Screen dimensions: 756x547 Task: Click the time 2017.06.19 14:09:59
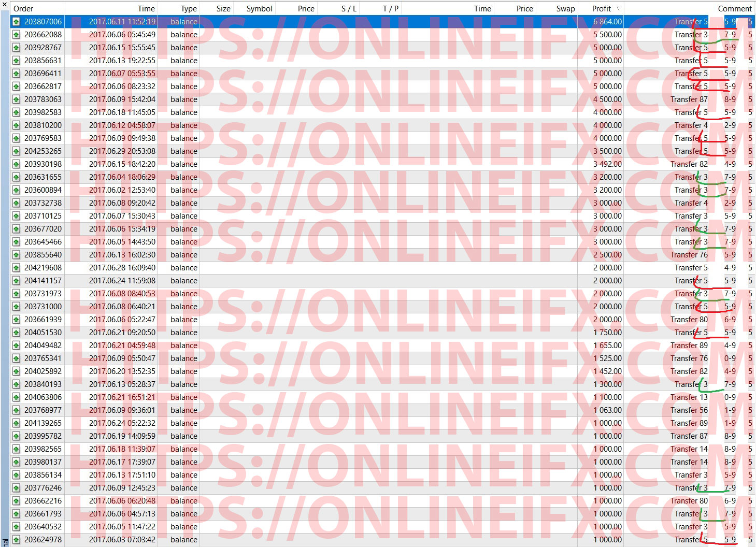click(122, 436)
